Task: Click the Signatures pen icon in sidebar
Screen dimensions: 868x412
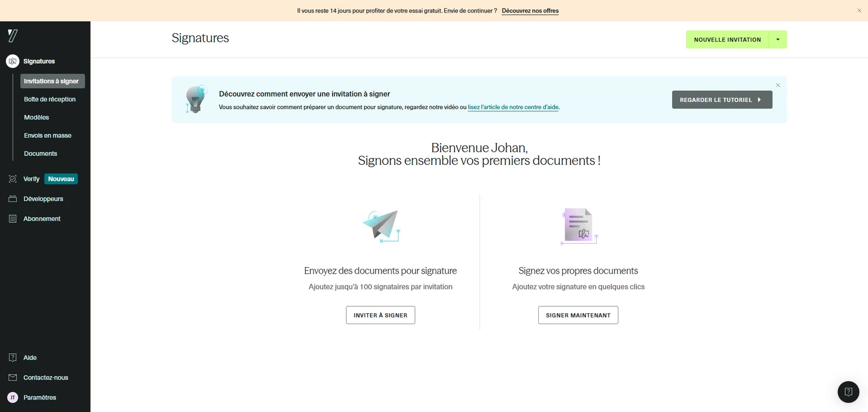Action: [12, 61]
